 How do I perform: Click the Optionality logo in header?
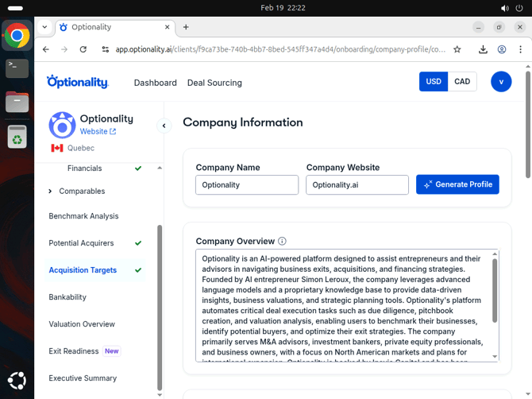tap(78, 82)
